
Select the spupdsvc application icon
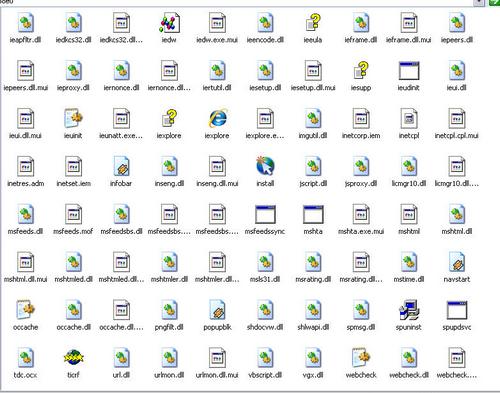(457, 310)
